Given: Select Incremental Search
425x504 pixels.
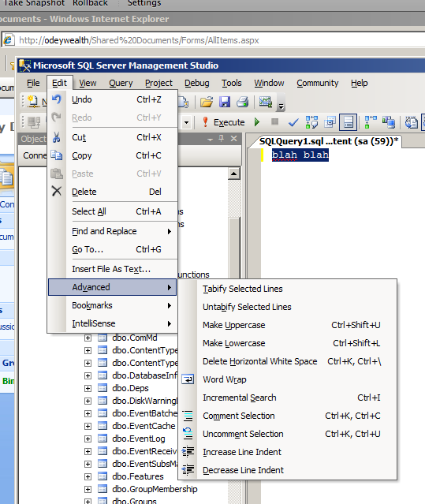Looking at the screenshot, I should click(288, 398).
